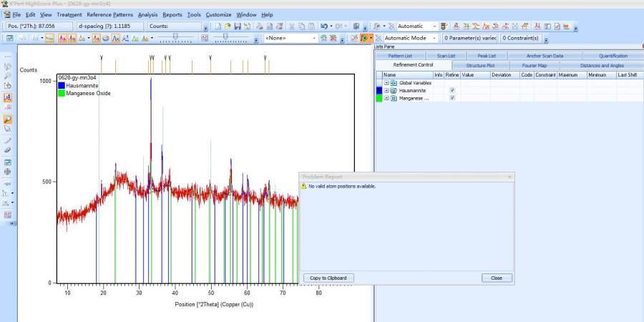The height and width of the screenshot is (322, 644).
Task: Toggle Refine checkbox for Manganese Oxide phase
Action: (452, 99)
